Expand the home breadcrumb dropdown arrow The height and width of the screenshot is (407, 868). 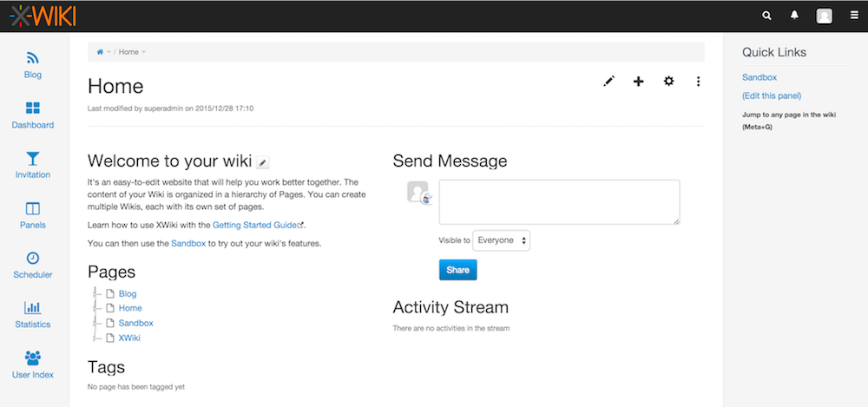click(x=108, y=52)
